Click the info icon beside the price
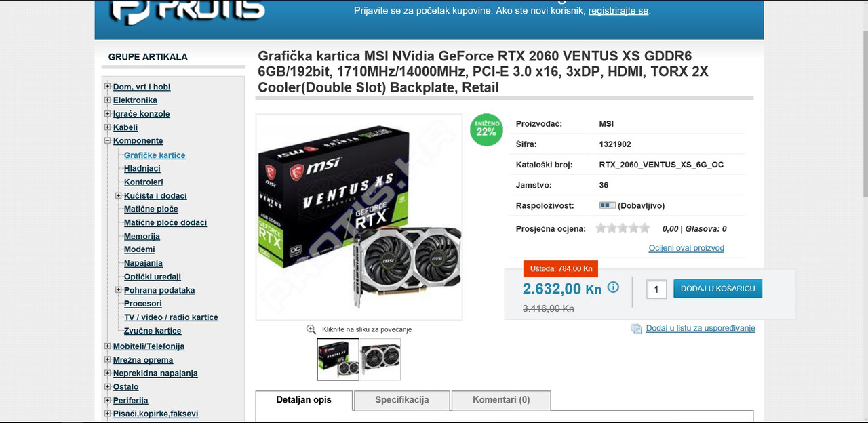Viewport: 868px width, 423px height. 613,287
